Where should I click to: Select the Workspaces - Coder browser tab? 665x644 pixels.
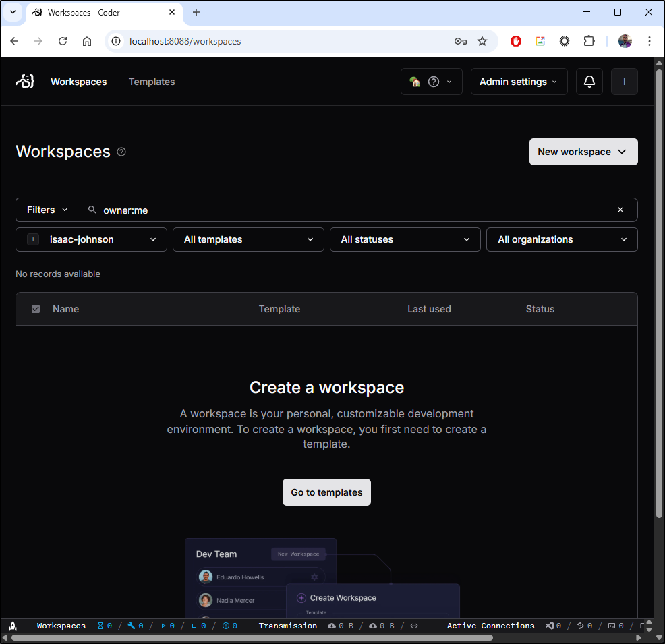click(x=104, y=13)
